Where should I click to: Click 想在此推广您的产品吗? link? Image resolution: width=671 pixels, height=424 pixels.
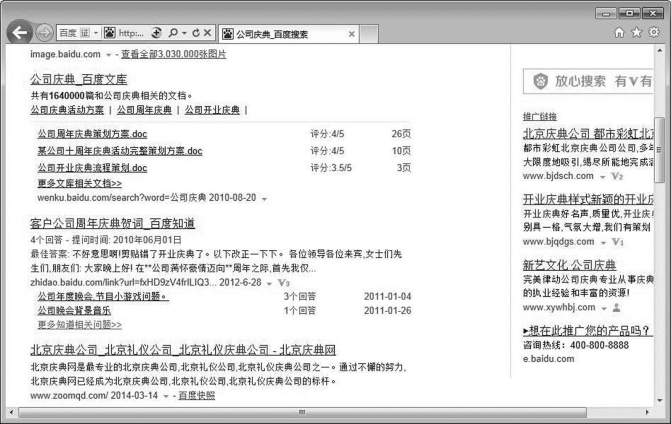(586, 331)
